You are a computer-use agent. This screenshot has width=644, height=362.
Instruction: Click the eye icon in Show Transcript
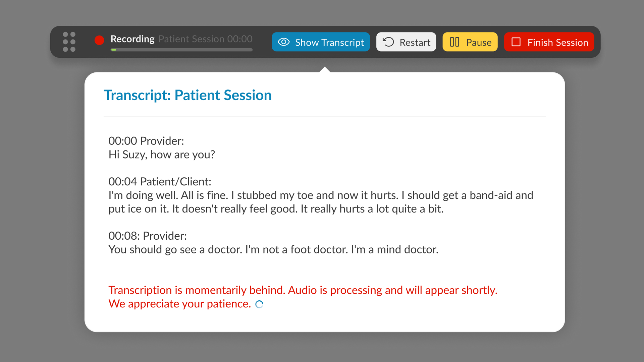coord(284,42)
